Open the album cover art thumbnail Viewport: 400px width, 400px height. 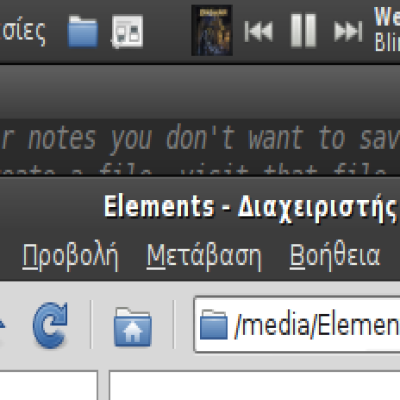coord(212,30)
